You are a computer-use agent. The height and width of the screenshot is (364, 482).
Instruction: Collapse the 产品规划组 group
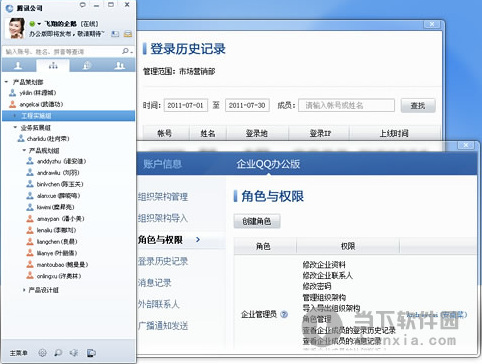(x=24, y=150)
